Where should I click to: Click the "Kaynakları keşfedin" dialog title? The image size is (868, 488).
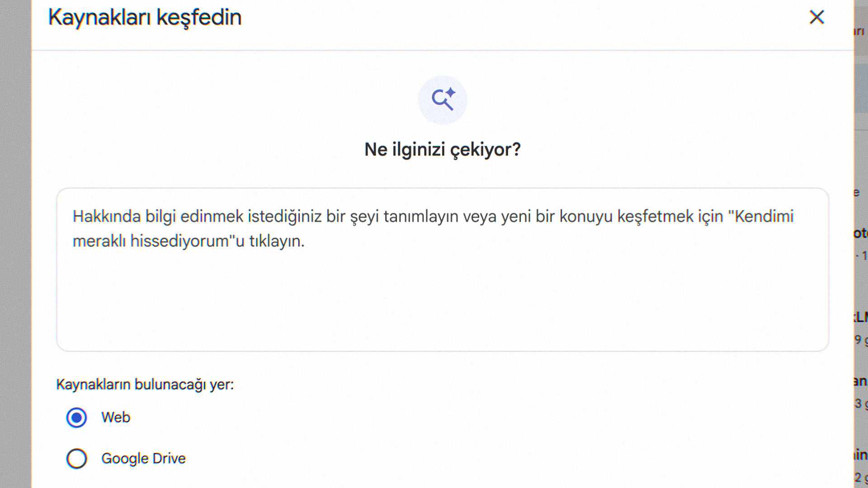(x=145, y=18)
